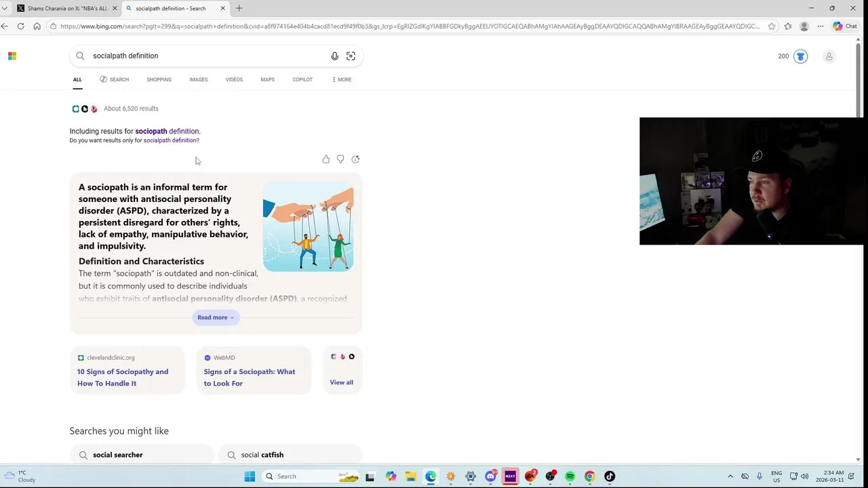Open TikTok from the taskbar
Screen dimensions: 868x488
click(610, 476)
